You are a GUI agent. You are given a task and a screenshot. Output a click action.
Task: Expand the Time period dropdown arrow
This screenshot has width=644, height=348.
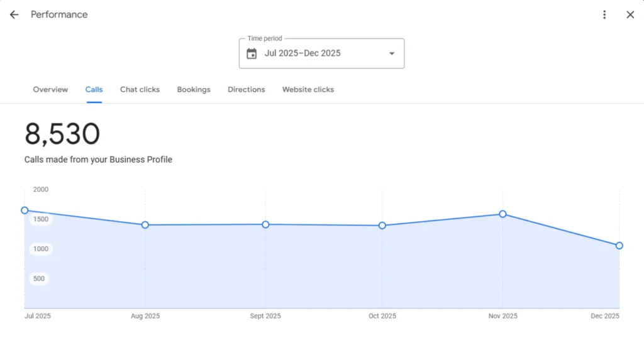click(392, 53)
